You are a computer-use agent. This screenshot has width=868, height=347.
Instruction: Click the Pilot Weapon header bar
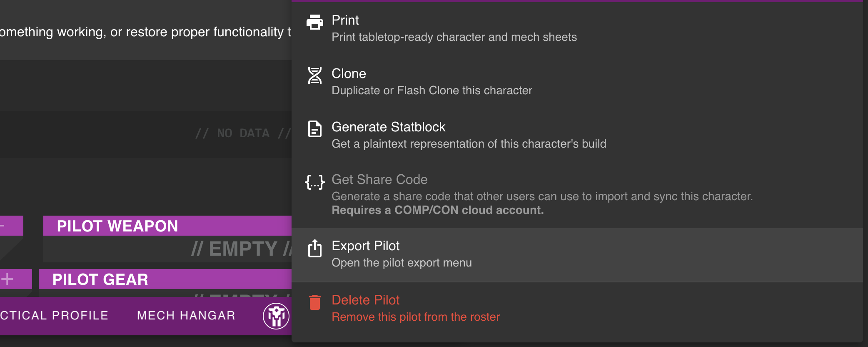point(167,226)
